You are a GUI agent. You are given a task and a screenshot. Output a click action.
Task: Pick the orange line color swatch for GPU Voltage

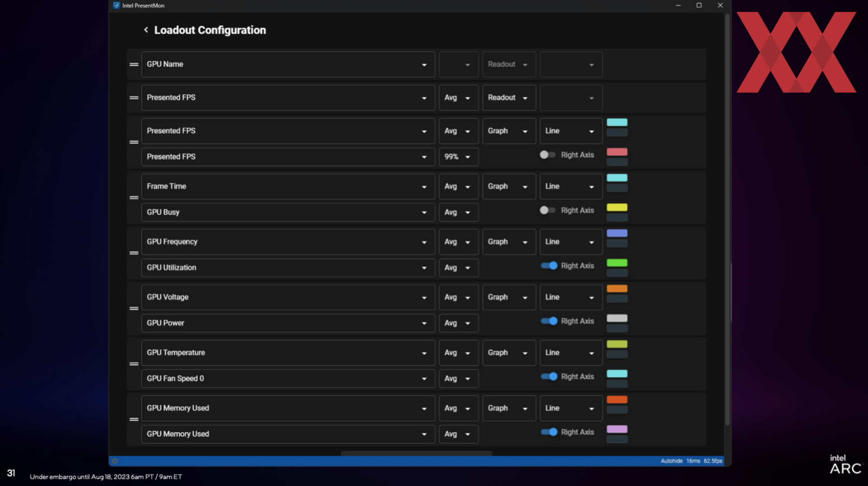(617, 289)
